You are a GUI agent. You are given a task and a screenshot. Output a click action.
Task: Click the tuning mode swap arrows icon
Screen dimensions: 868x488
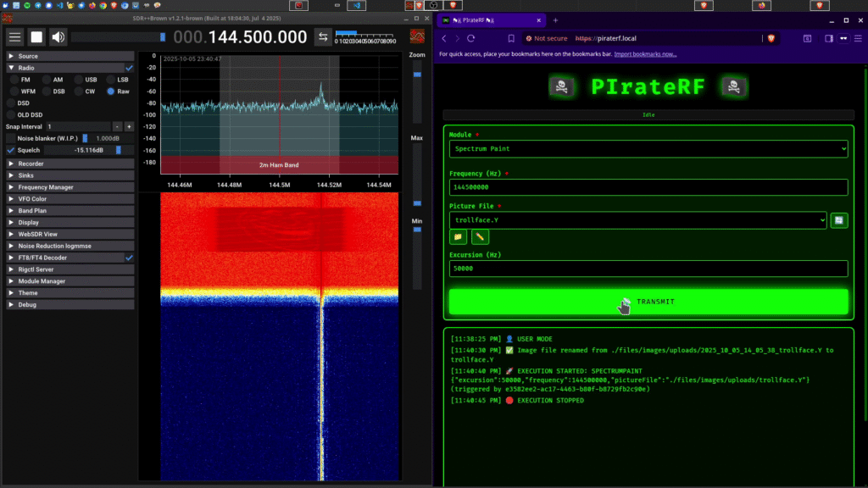[322, 36]
